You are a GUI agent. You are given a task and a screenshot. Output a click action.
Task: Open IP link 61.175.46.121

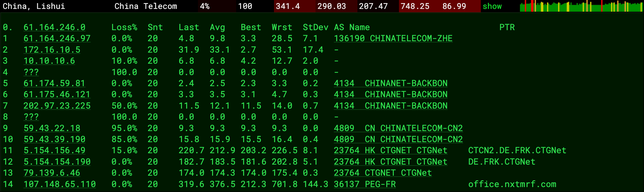pyautogui.click(x=57, y=94)
